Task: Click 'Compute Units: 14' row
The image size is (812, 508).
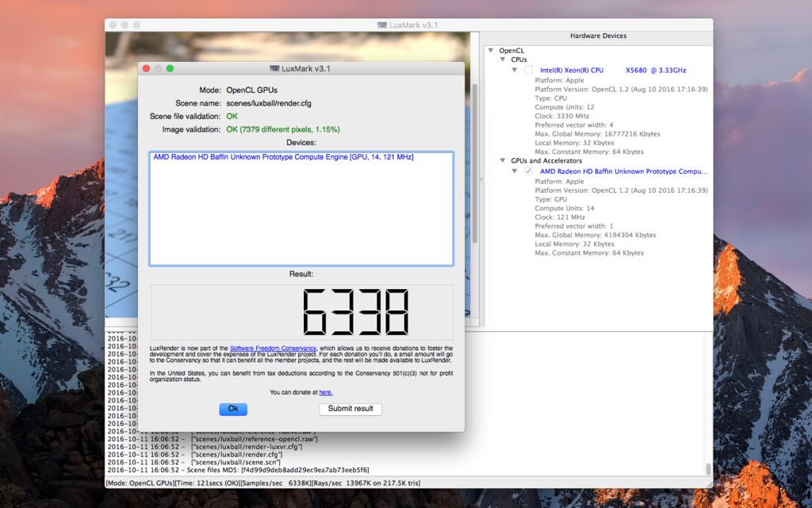Action: pyautogui.click(x=565, y=209)
